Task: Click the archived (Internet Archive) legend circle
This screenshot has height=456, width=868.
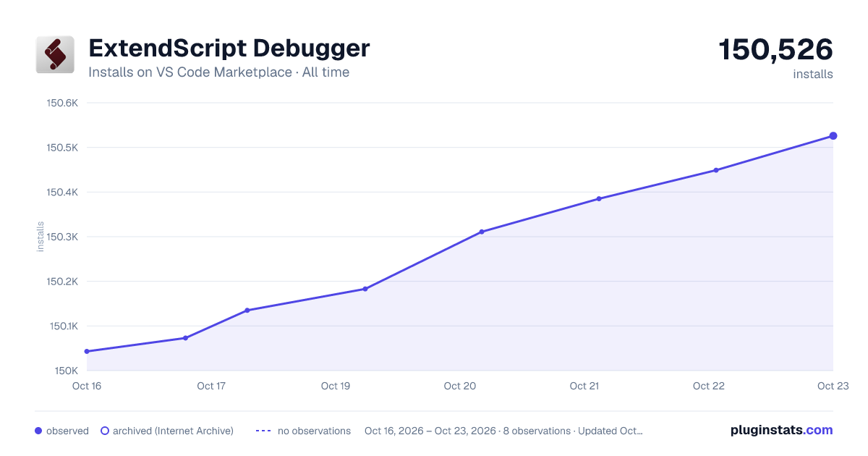Action: pos(105,431)
